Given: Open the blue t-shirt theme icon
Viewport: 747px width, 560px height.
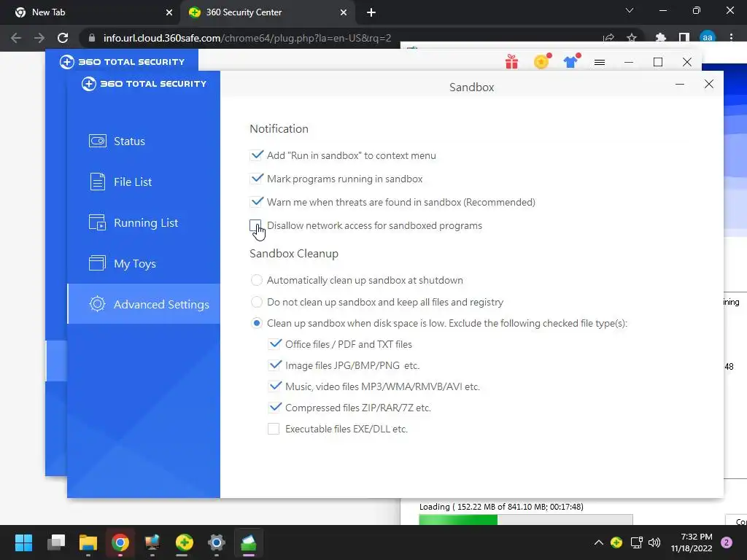Looking at the screenshot, I should pos(571,61).
